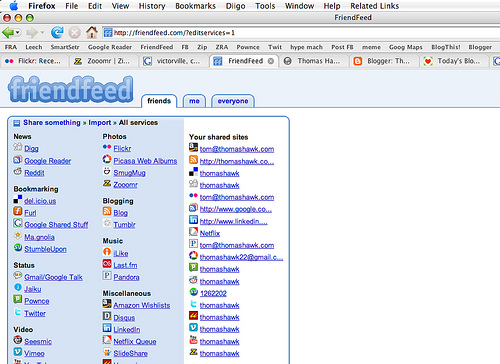Click the del.icio.us icon under Bookmarking

(x=18, y=200)
